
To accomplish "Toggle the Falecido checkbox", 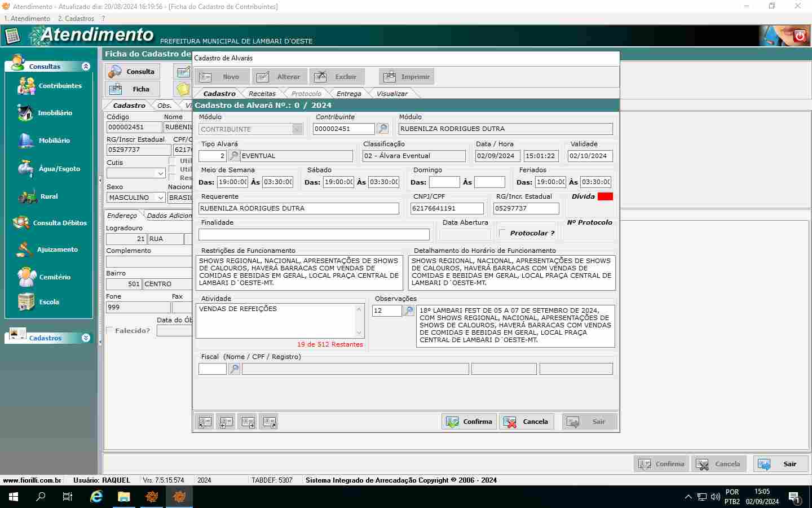I will [110, 331].
